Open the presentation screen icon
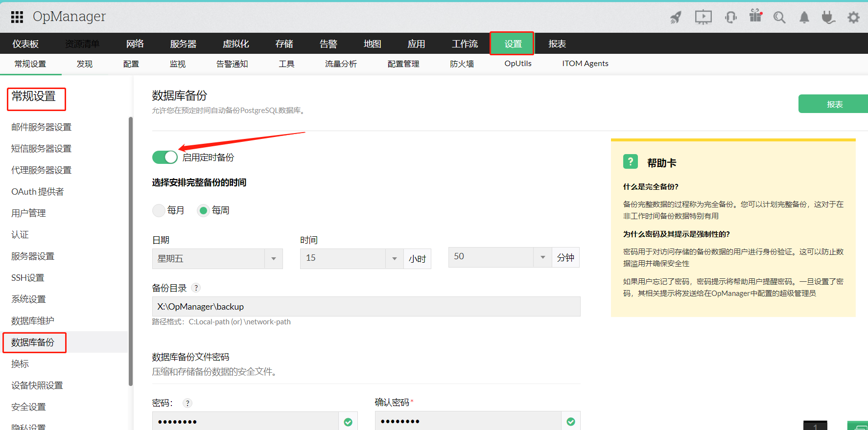The width and height of the screenshot is (868, 430). tap(703, 18)
